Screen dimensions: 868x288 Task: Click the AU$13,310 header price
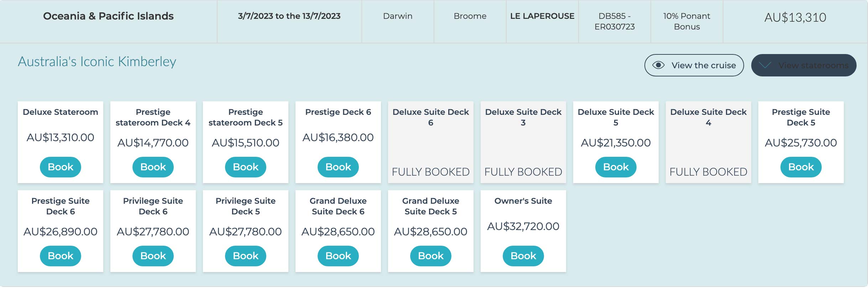point(795,17)
